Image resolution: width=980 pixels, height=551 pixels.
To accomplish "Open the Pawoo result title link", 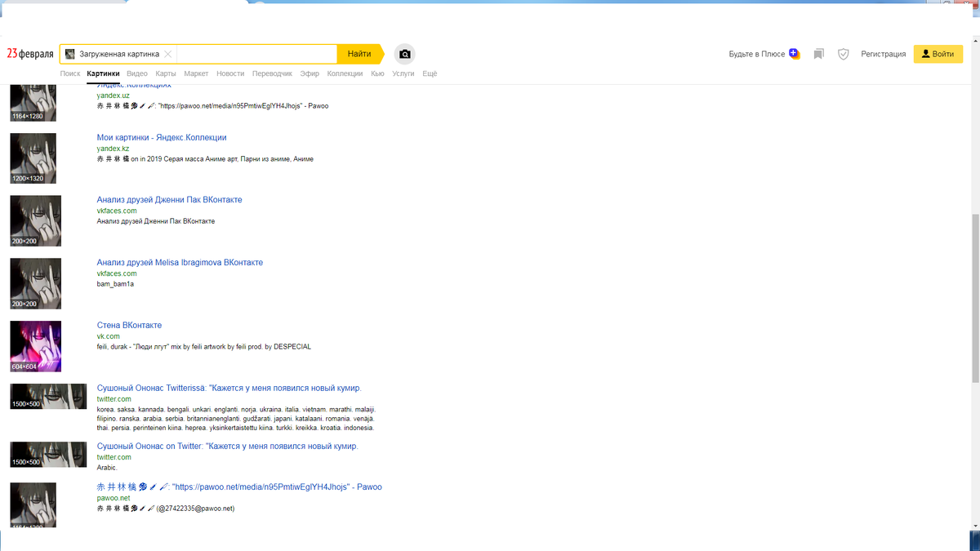I will (x=239, y=487).
